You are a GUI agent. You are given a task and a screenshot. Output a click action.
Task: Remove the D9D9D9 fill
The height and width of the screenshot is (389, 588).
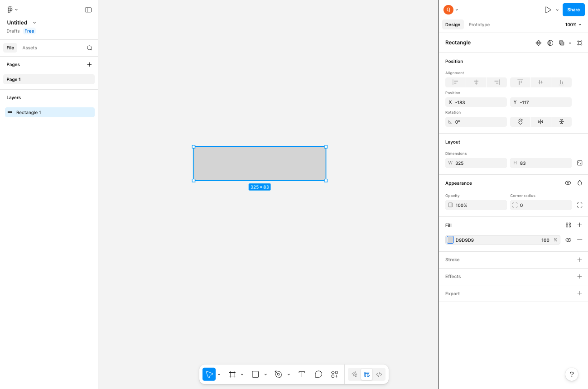[580, 240]
